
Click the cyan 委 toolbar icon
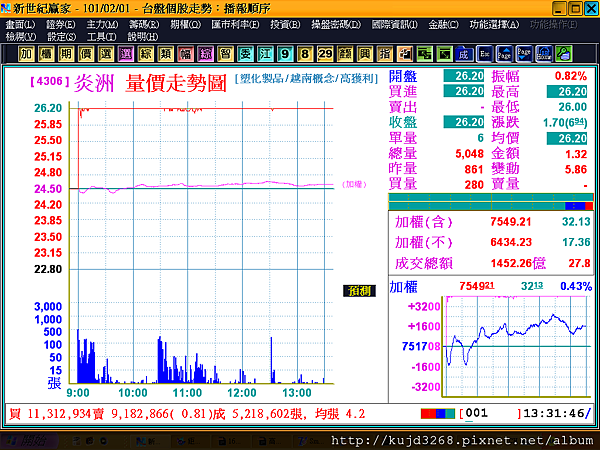click(x=245, y=54)
